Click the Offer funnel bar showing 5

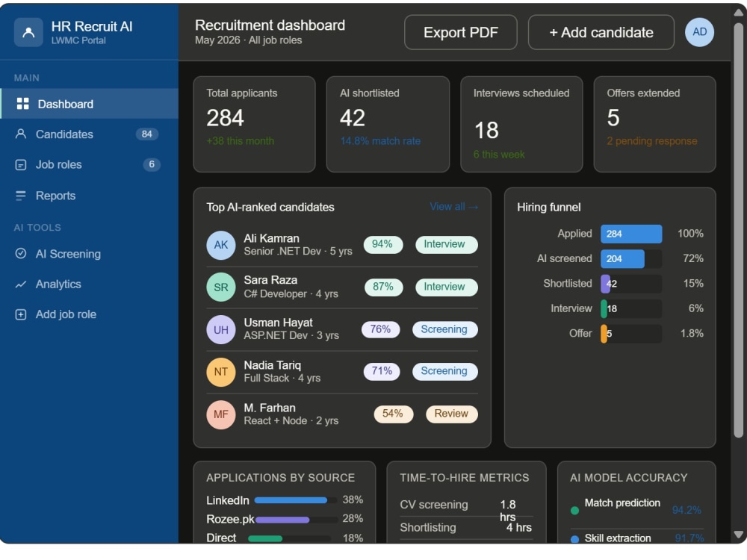[604, 334]
